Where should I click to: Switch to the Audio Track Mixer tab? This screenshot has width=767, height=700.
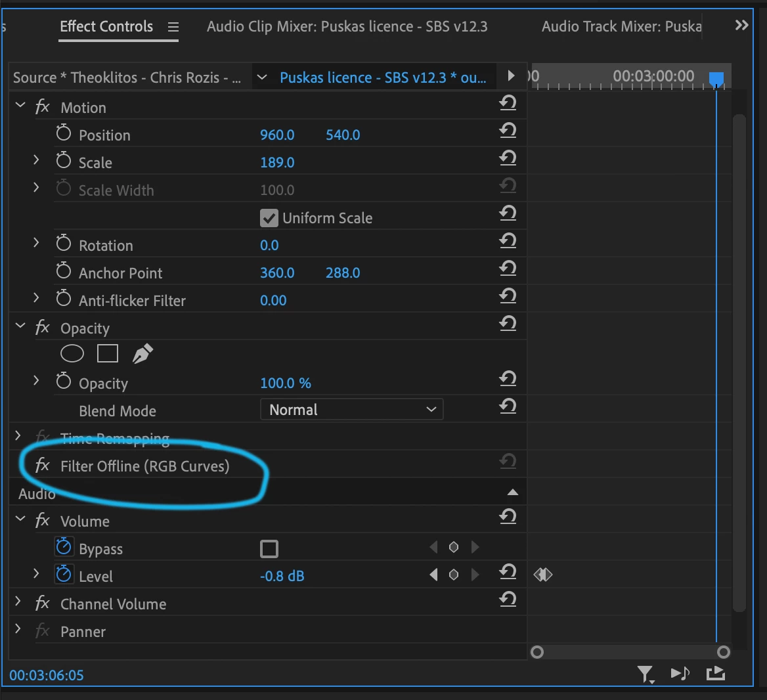coord(621,26)
